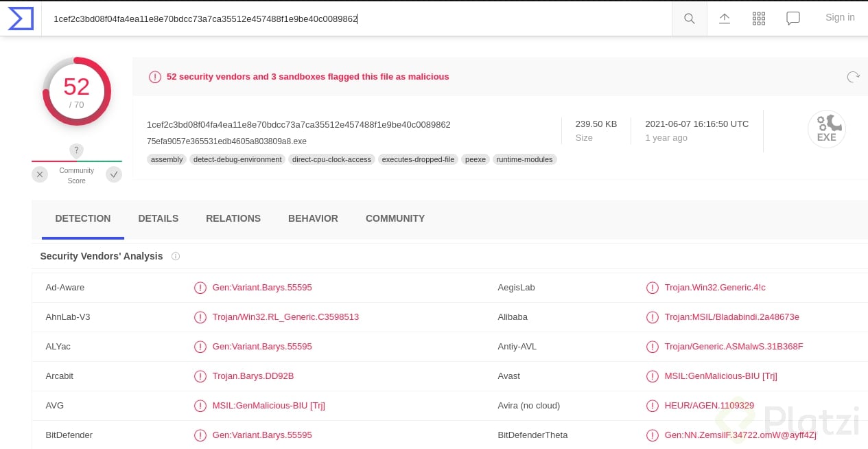This screenshot has width=868, height=449.
Task: Select the executes-dropped-file tag
Action: click(419, 159)
